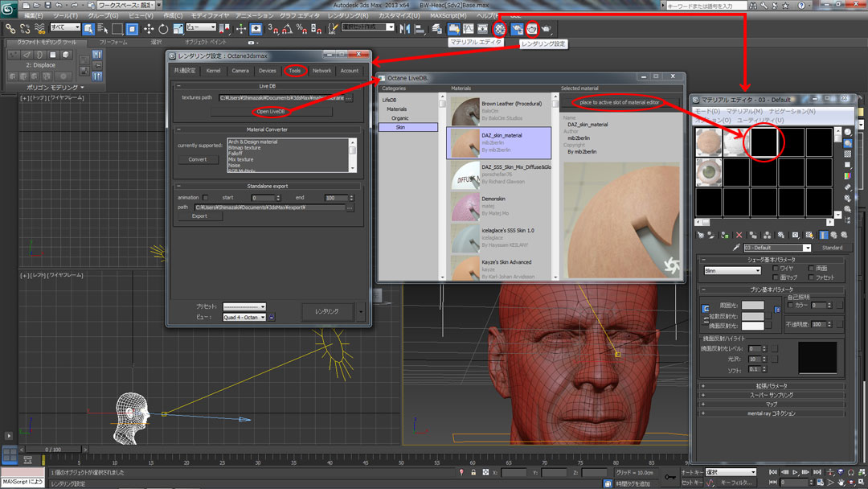868x489 pixels.
Task: Pick material from object with eyedropper
Action: 735,248
